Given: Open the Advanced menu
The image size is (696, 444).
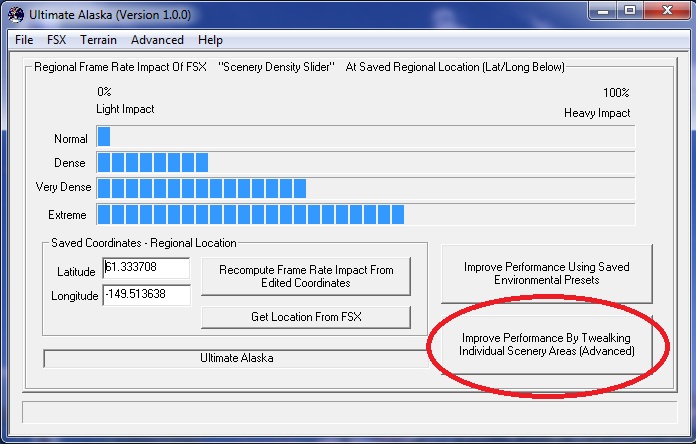Looking at the screenshot, I should point(157,40).
